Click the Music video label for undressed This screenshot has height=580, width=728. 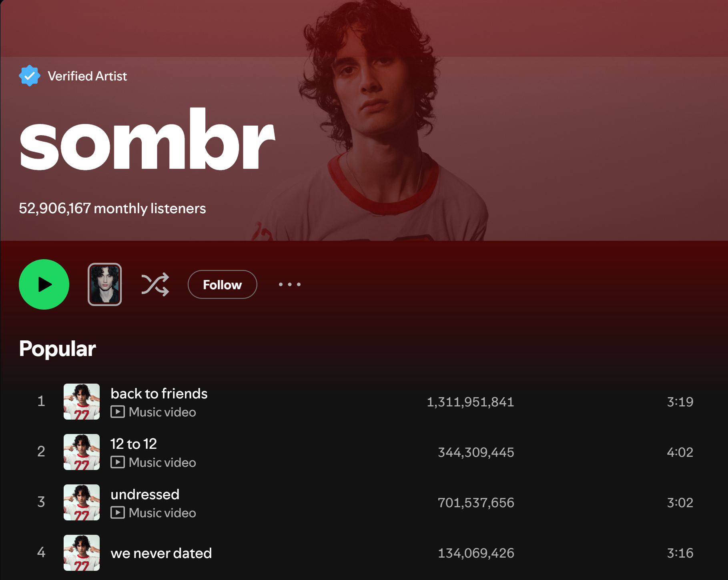click(162, 513)
